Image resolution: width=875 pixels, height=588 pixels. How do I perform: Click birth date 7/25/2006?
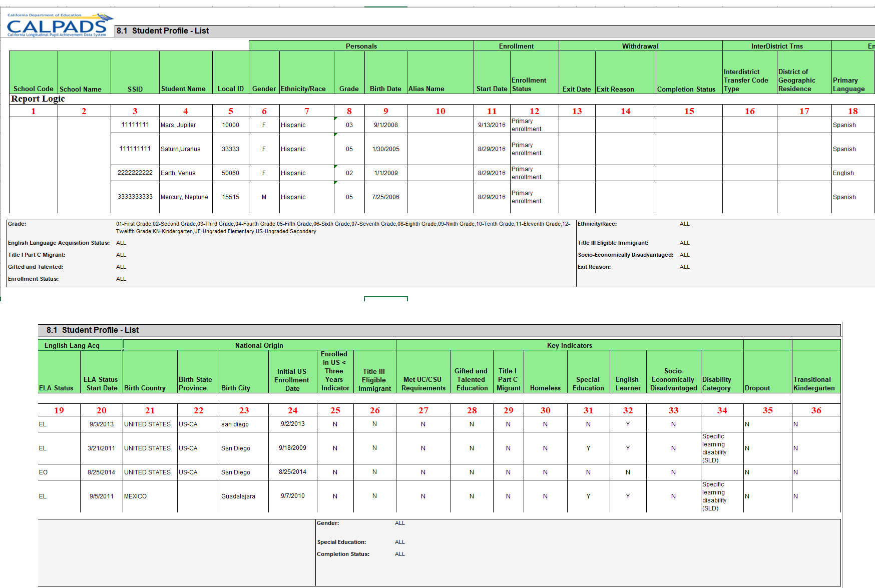coord(386,197)
